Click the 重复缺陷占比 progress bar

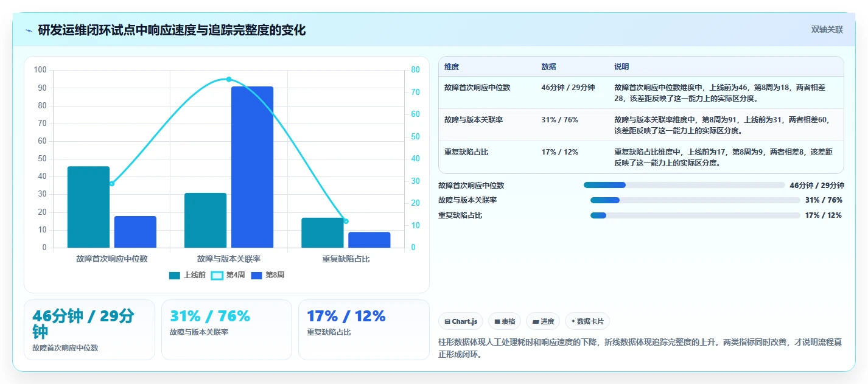695,215
